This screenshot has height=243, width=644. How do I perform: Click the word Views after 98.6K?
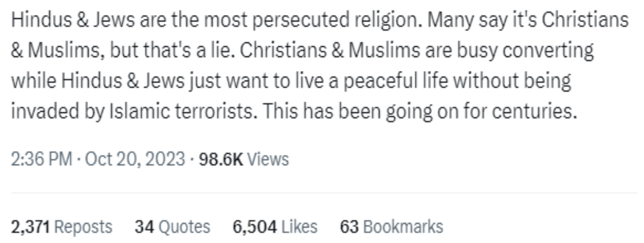[x=268, y=159]
